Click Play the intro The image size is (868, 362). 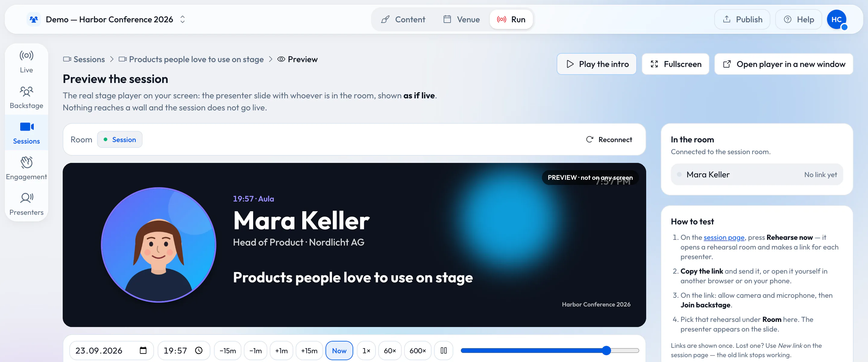(x=596, y=64)
